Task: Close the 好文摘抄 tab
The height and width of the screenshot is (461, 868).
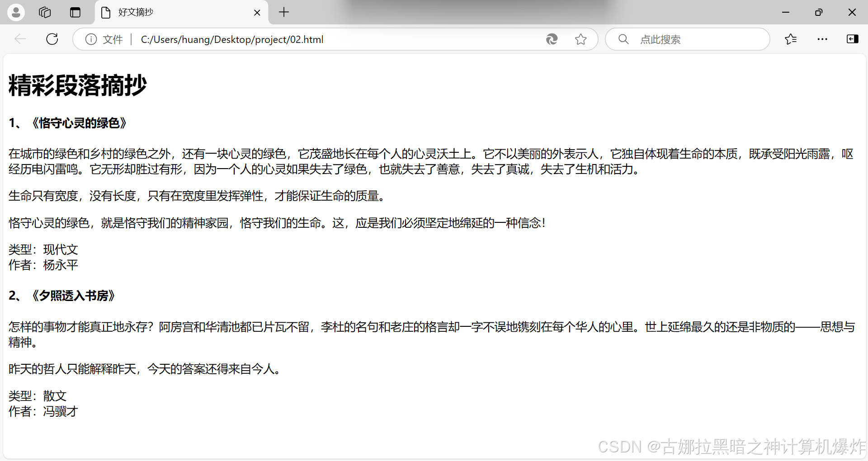Action: pos(257,12)
